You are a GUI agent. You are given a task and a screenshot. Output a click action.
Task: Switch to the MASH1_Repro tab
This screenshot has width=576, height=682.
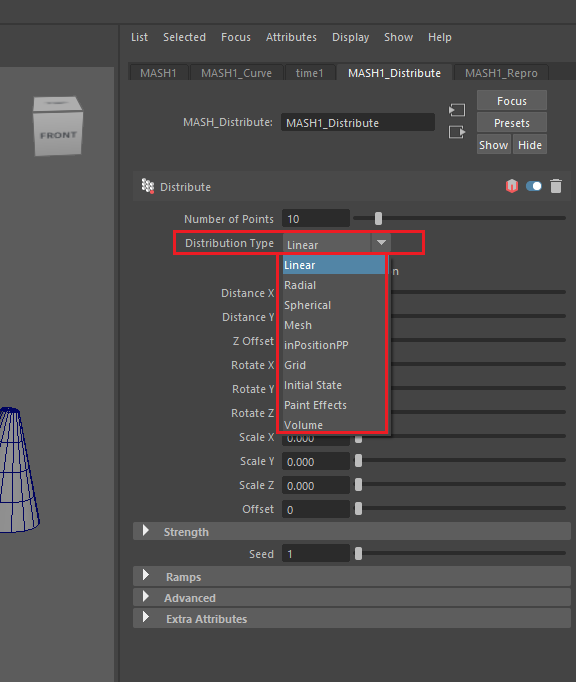501,73
